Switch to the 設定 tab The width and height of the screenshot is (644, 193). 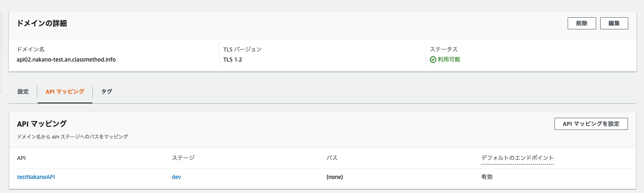(23, 92)
